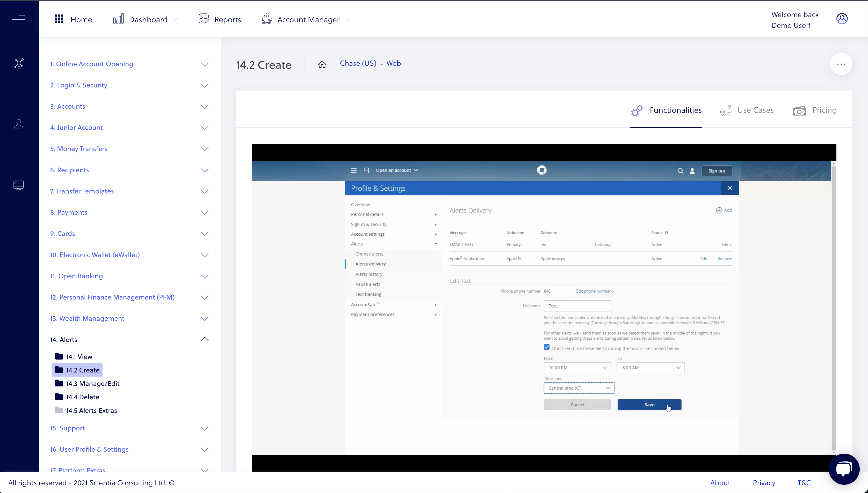Click the Dashboard chart icon in navbar

(119, 19)
